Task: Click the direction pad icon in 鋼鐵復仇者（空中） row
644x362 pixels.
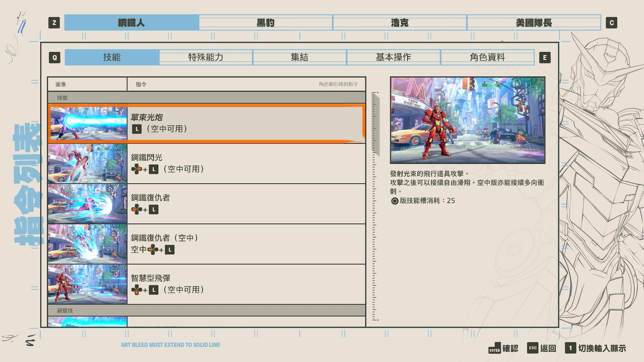Action: tap(153, 250)
